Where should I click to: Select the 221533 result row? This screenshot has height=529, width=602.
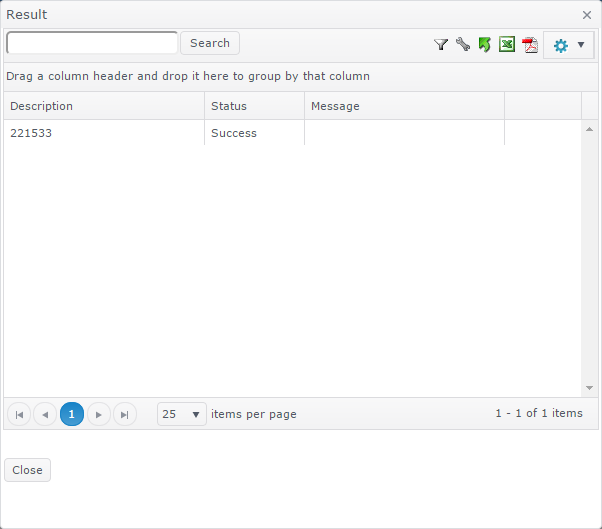293,133
